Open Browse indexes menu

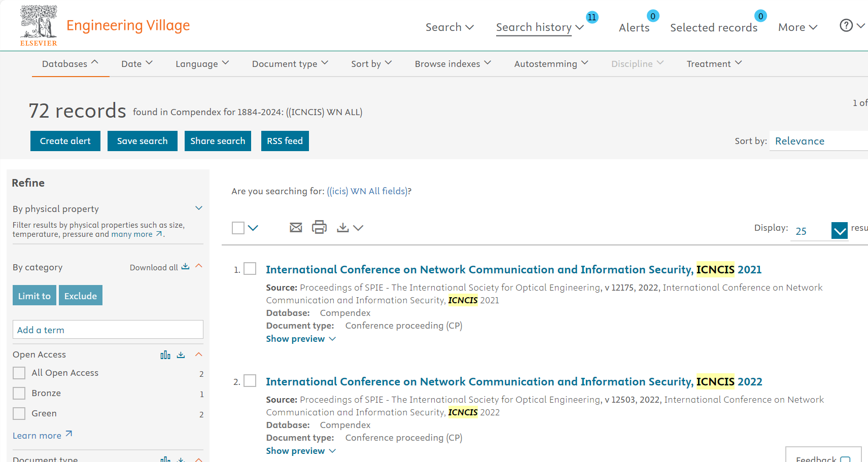point(453,64)
